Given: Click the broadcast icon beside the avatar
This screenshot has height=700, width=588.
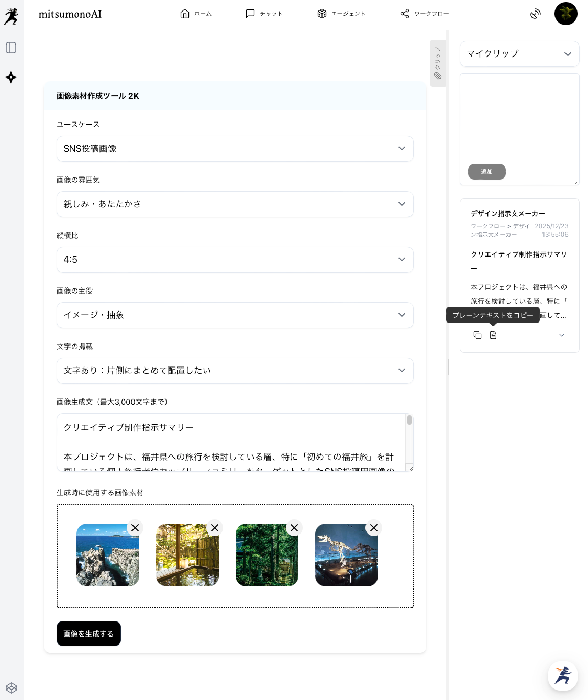Looking at the screenshot, I should pos(535,14).
